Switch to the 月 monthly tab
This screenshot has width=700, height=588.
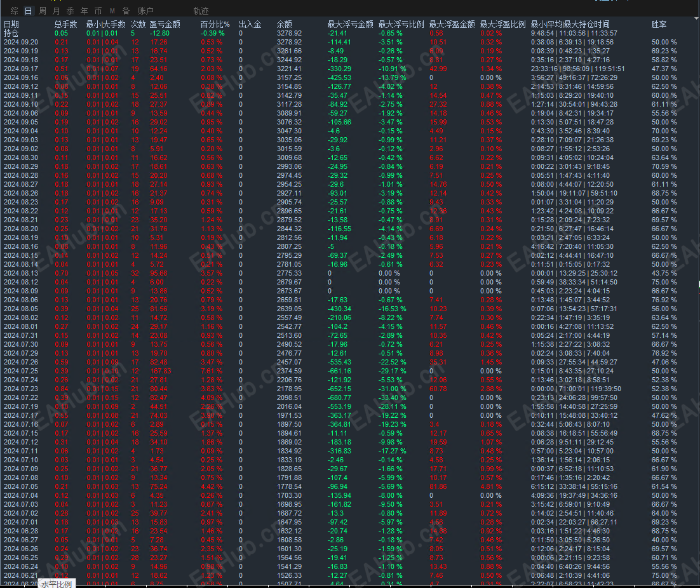[x=57, y=11]
